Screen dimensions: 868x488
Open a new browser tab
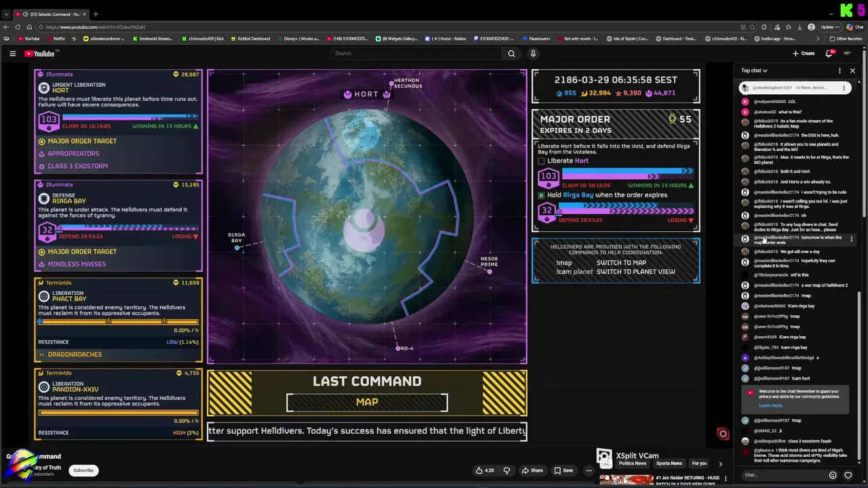(x=96, y=14)
